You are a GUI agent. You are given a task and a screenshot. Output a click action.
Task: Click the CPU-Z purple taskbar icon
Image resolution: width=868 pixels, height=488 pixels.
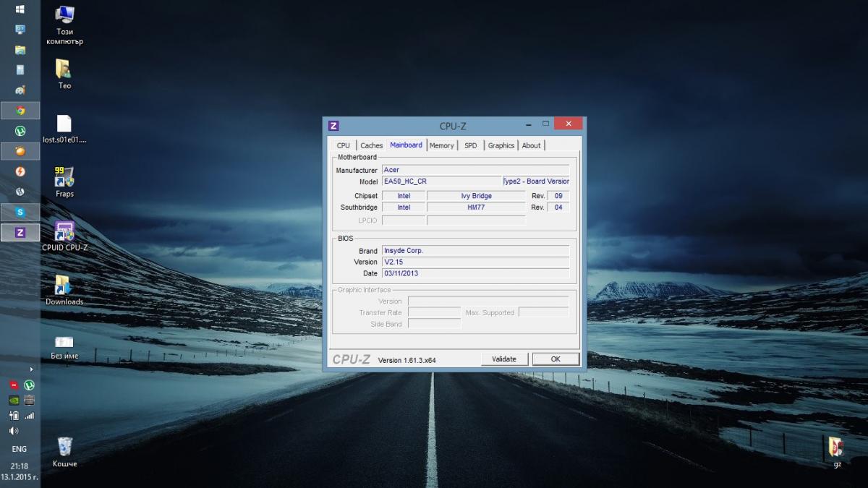20,232
